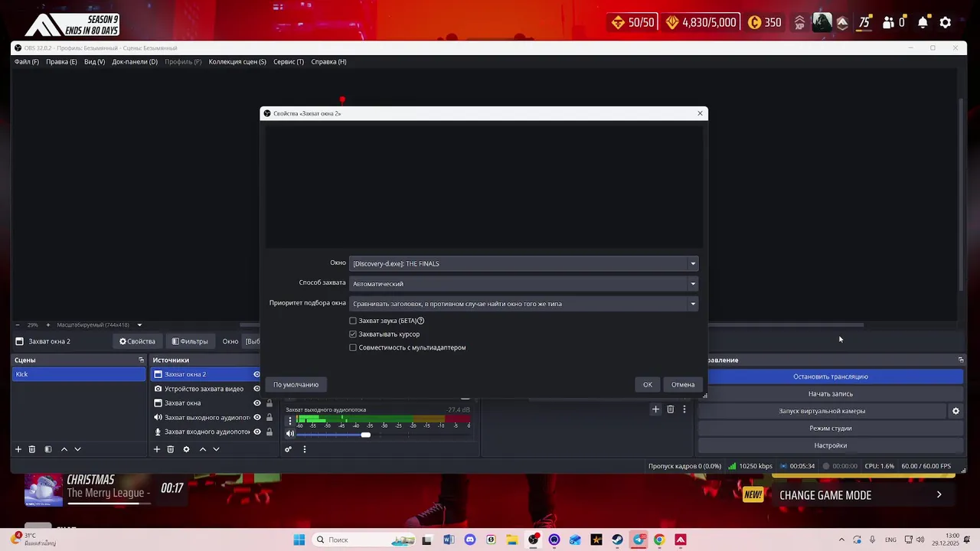Move scene down using the arrow icon
Viewport: 980px width, 551px height.
click(77, 449)
